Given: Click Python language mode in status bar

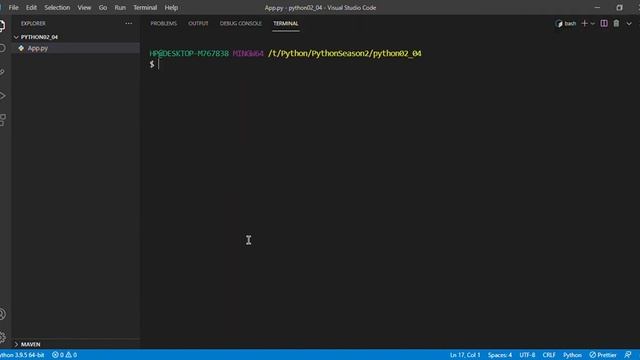Looking at the screenshot, I should pos(572,355).
